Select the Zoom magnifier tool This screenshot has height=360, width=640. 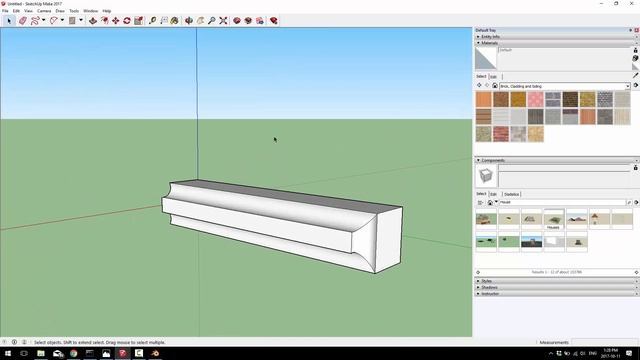(211, 20)
